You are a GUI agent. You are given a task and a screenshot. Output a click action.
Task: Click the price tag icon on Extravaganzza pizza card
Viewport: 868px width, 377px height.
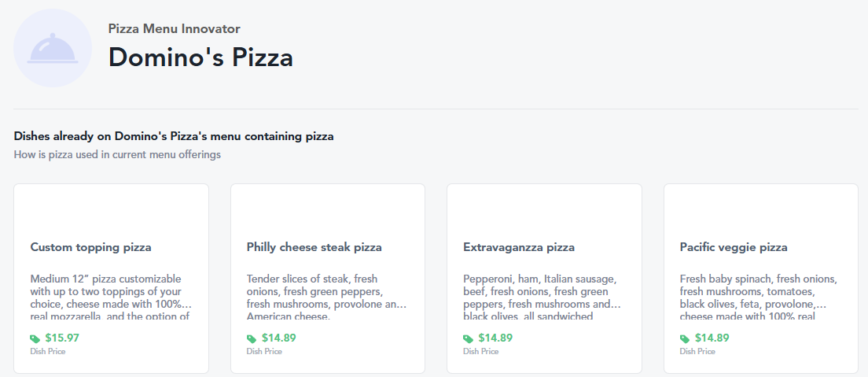click(468, 338)
